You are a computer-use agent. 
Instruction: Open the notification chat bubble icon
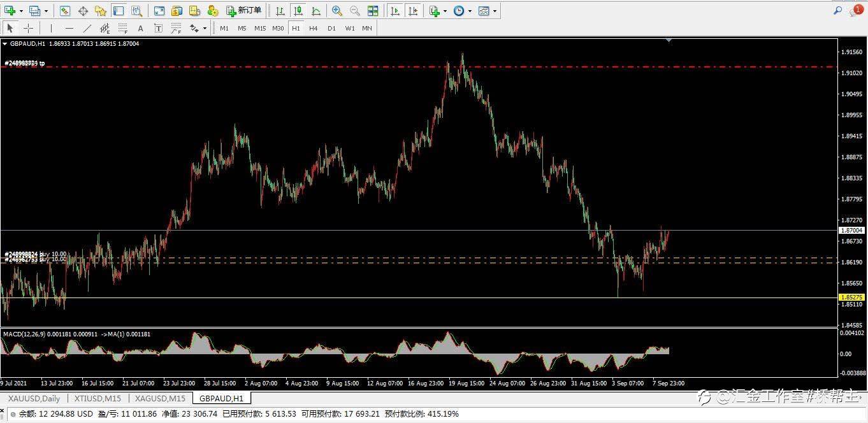(x=857, y=11)
